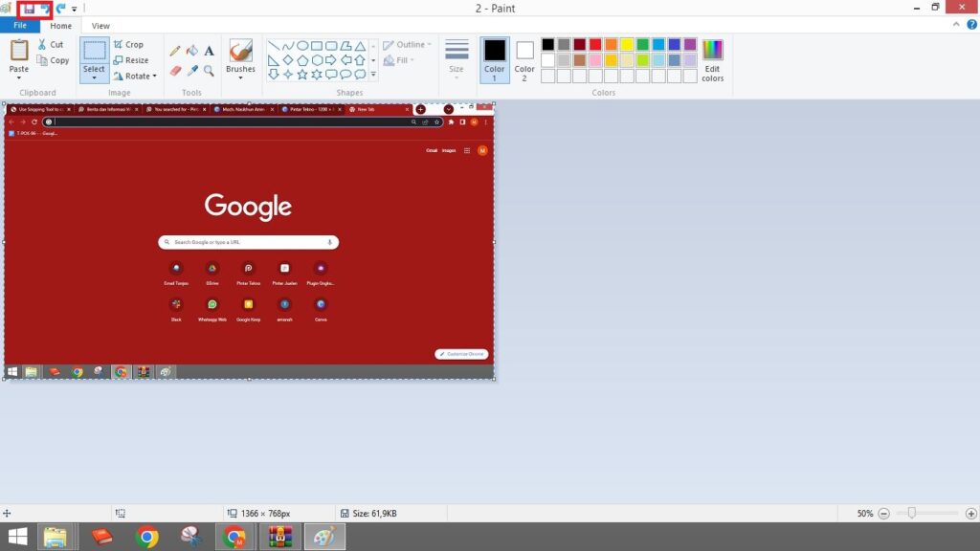
Task: Choose the Five-point star shape
Action: (302, 75)
